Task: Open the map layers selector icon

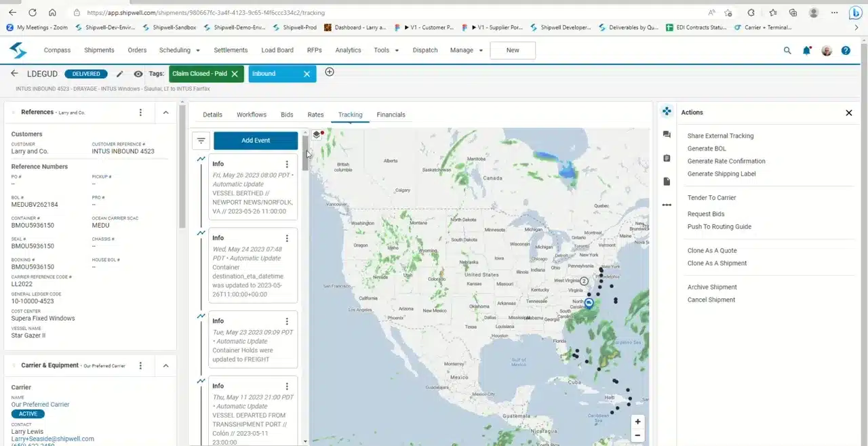Action: coord(316,134)
